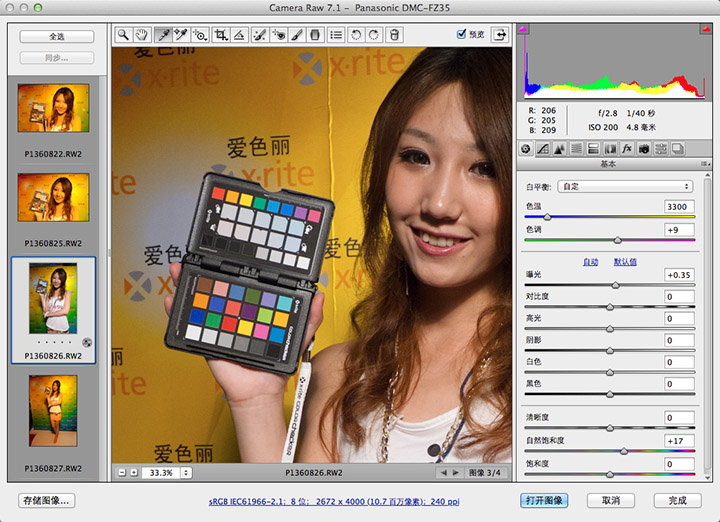Screen dimensions: 720x522
Task: Choose the Straighten tool
Action: pos(240,35)
